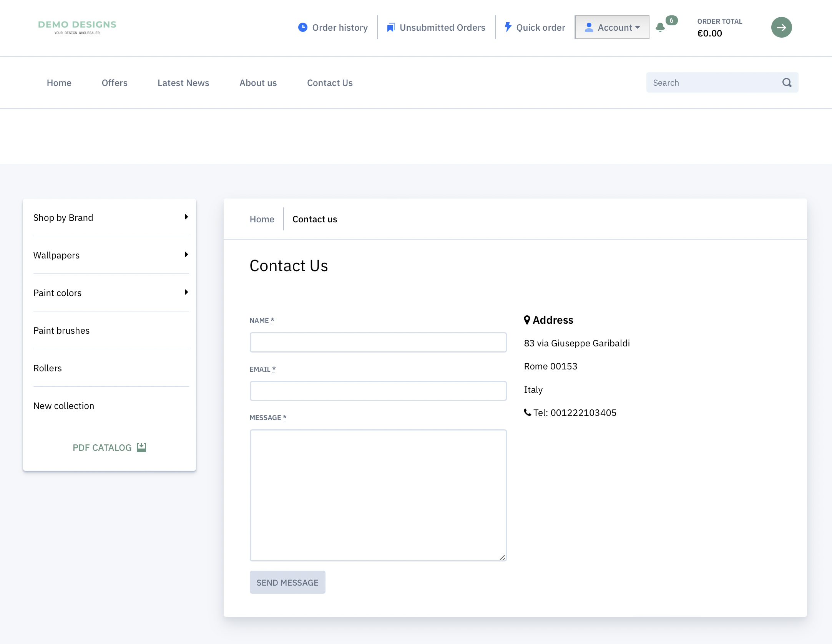This screenshot has width=832, height=644.
Task: Click the Demo Designs logo
Action: tap(77, 27)
